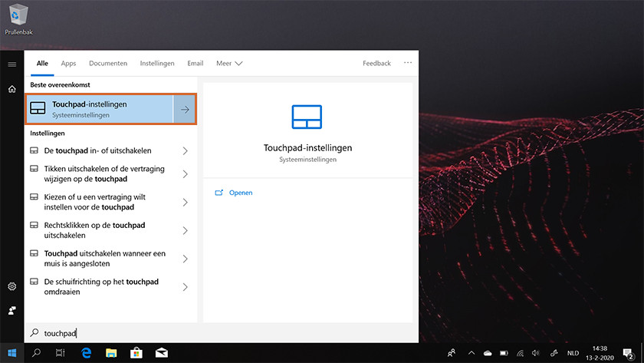644x363 pixels.
Task: Click the large touchpad icon in preview
Action: (x=307, y=117)
